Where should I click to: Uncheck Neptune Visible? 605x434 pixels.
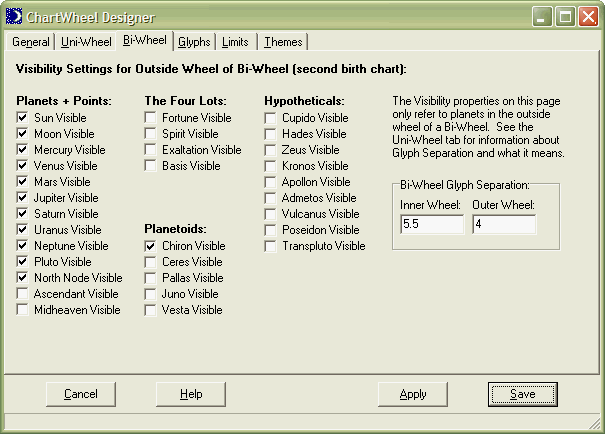(x=22, y=245)
